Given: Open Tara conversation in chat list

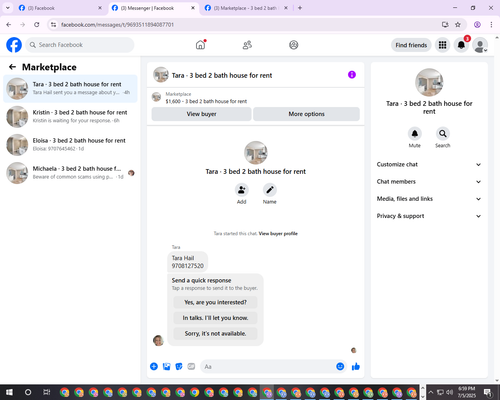Looking at the screenshot, I should click(x=70, y=89).
